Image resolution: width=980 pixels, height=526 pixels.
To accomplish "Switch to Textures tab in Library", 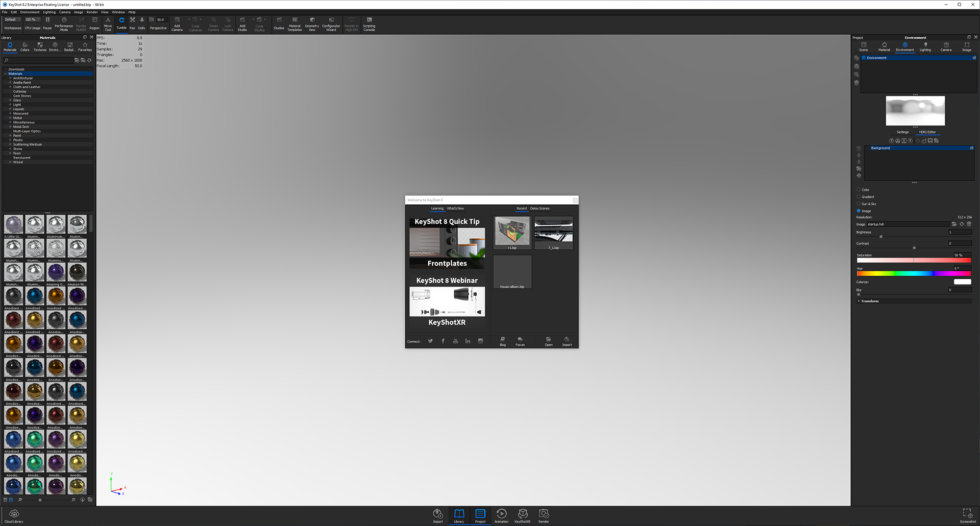I will pos(40,46).
